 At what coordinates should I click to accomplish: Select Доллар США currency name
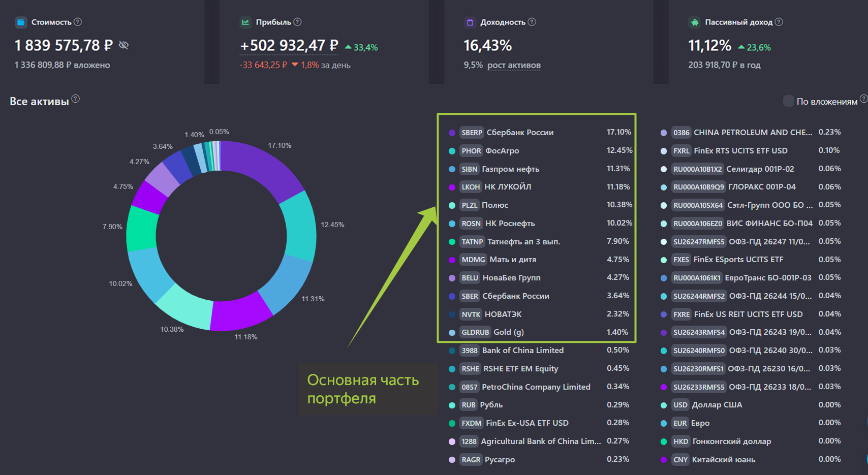tap(717, 405)
